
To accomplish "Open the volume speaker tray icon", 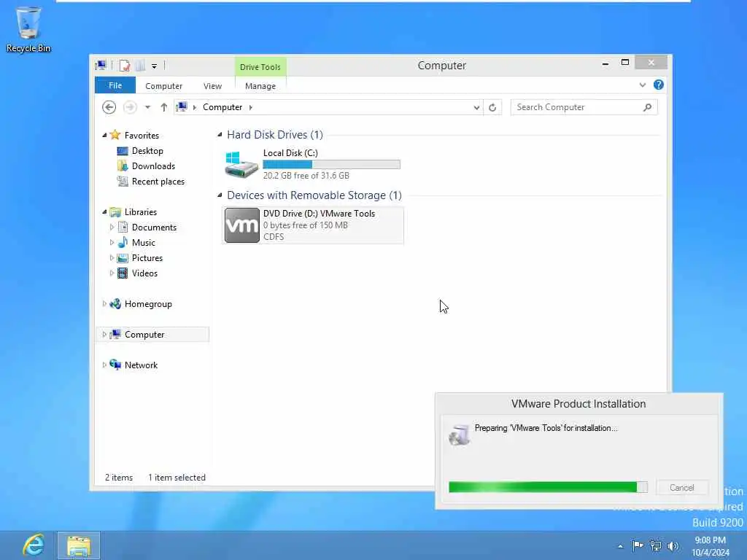I will [673, 545].
